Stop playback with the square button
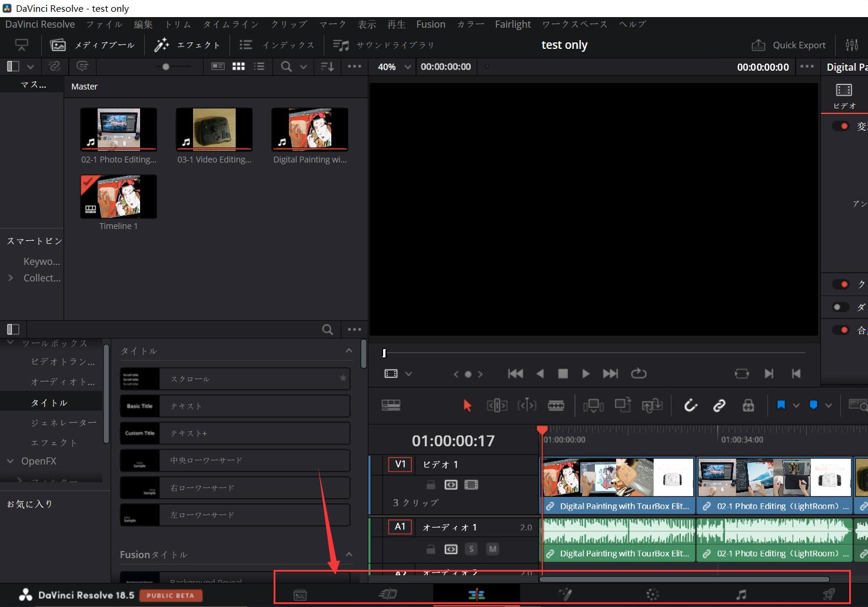This screenshot has width=868, height=607. click(x=563, y=373)
